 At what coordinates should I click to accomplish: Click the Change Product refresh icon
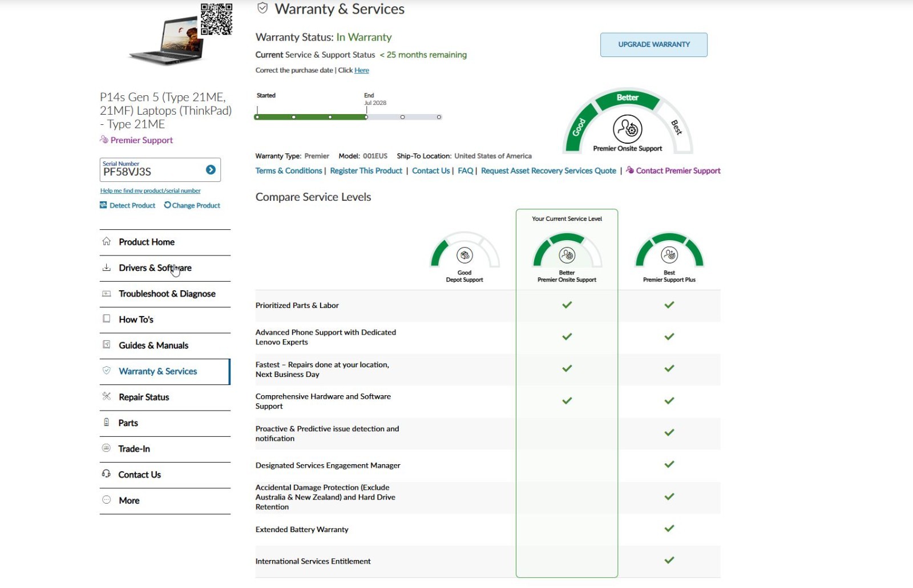167,205
